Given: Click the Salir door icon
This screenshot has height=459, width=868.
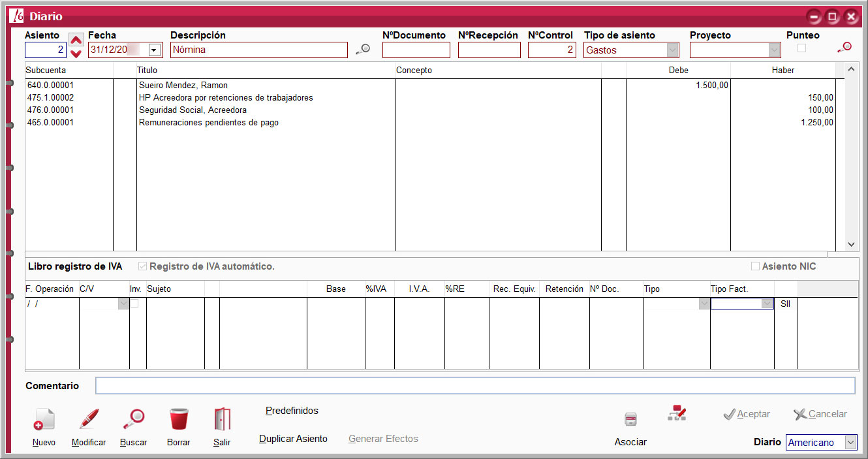Looking at the screenshot, I should point(222,419).
